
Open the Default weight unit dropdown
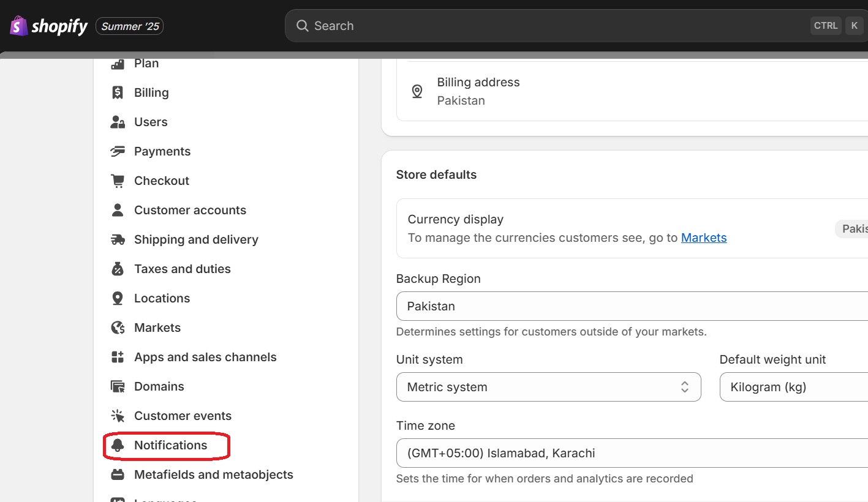click(793, 387)
